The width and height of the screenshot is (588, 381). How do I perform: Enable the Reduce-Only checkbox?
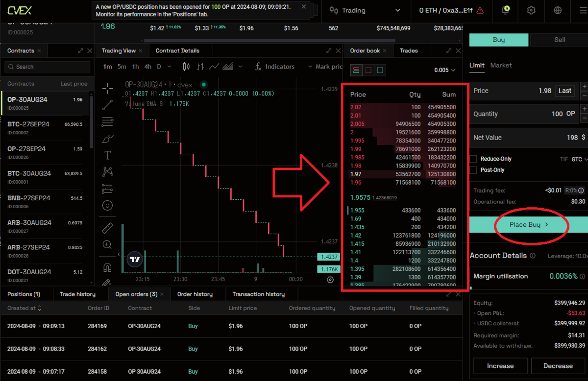coord(473,159)
